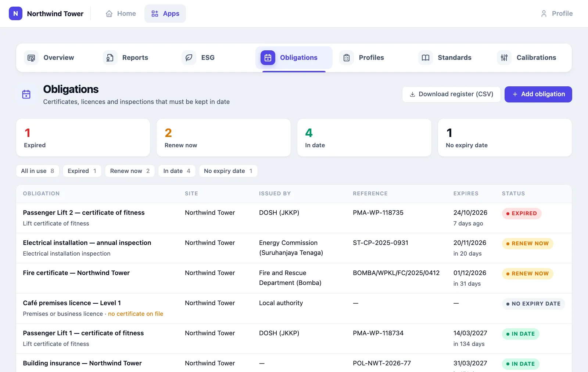Click the No expiry date summary card
Viewport: 588px width, 372px height.
click(505, 138)
